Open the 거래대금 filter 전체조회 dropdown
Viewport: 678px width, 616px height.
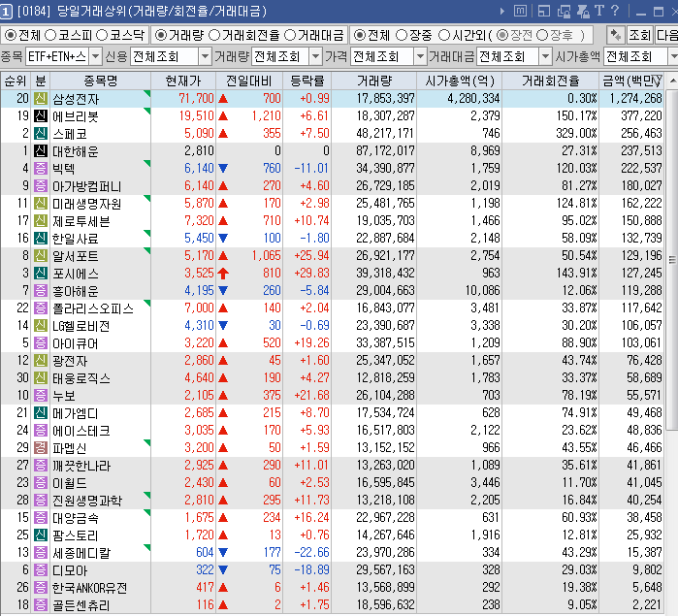point(546,56)
